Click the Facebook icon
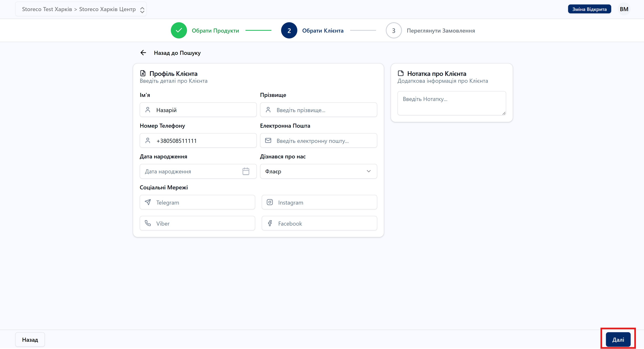 click(x=270, y=223)
